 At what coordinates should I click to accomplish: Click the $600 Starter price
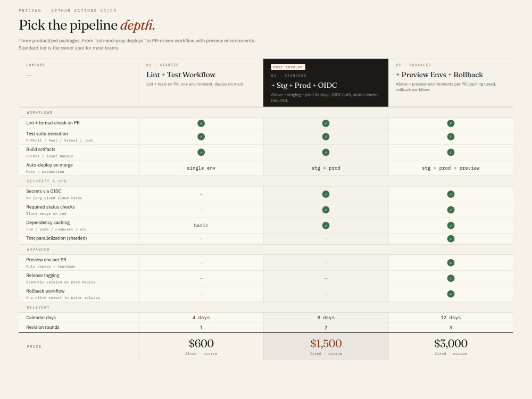pos(201,343)
